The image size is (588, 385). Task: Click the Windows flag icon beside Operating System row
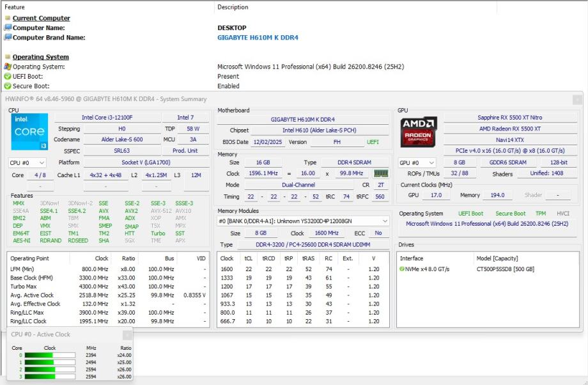(8, 67)
